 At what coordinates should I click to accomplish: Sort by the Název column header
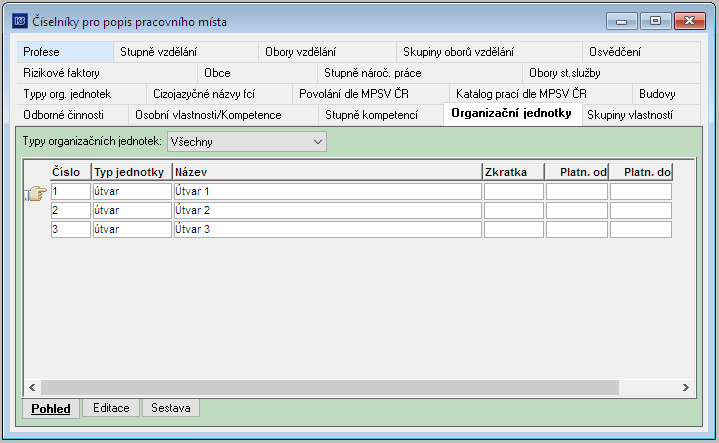327,172
